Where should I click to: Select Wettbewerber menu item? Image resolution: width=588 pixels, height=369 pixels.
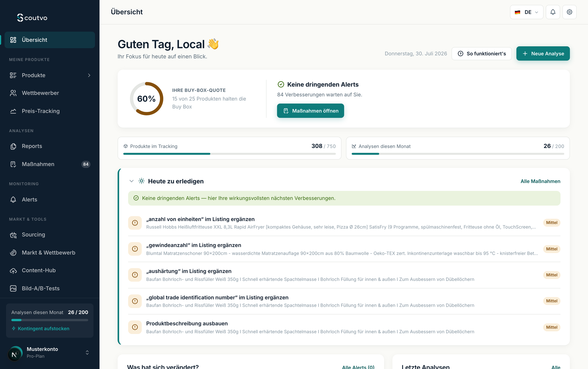tap(50, 93)
